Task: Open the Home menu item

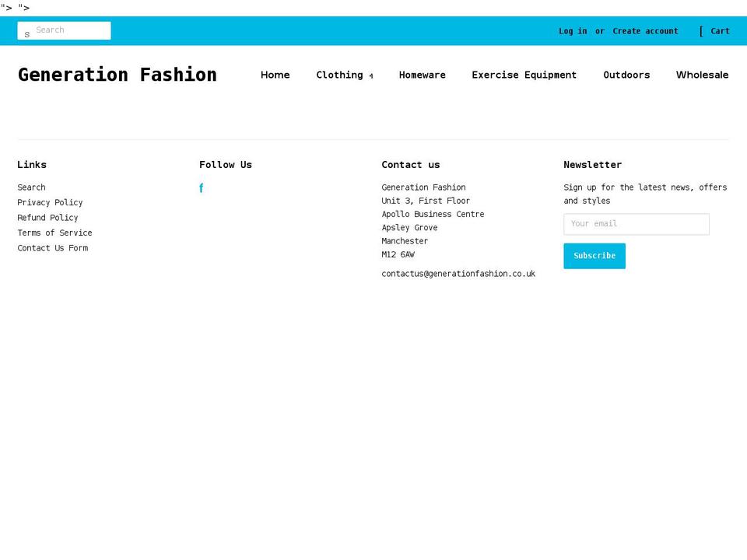Action: 275,75
